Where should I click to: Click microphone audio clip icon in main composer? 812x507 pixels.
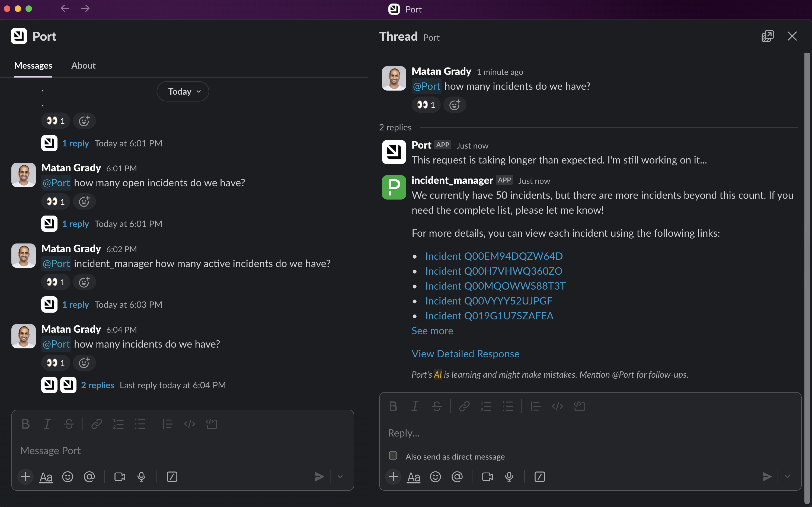[x=142, y=476]
